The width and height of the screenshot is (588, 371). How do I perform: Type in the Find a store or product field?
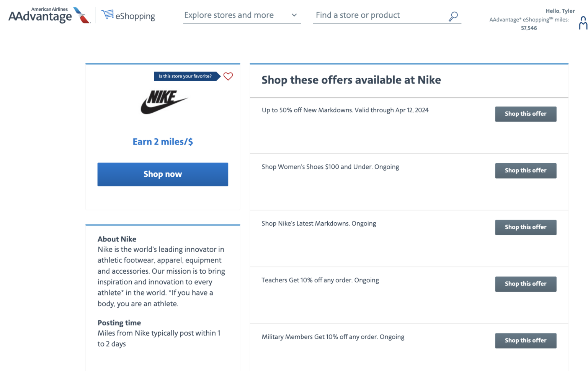coord(379,15)
